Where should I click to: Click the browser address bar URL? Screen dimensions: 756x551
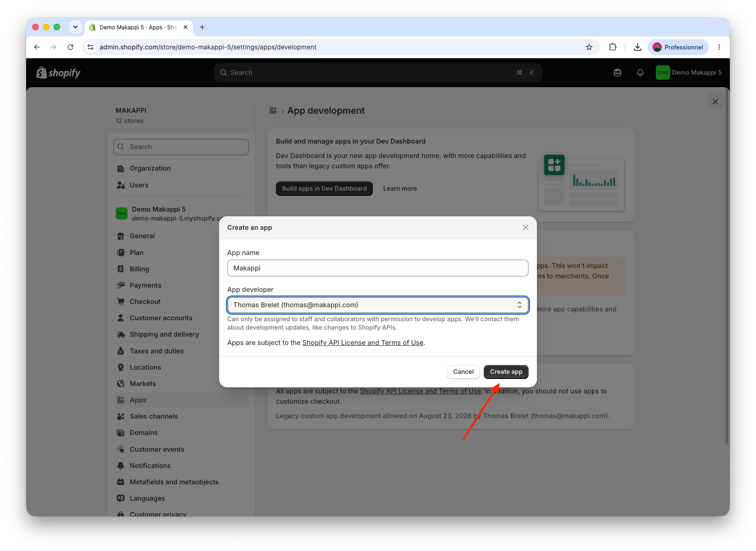(208, 47)
